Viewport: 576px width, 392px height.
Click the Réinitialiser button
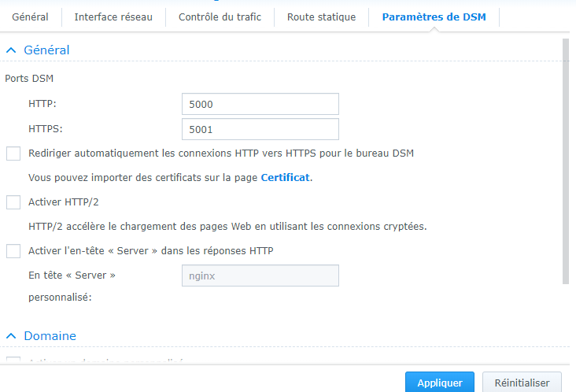tap(522, 383)
